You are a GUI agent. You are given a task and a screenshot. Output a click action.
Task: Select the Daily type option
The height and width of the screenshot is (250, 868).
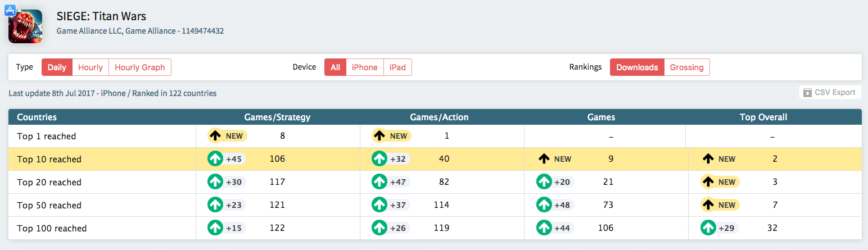(x=57, y=67)
